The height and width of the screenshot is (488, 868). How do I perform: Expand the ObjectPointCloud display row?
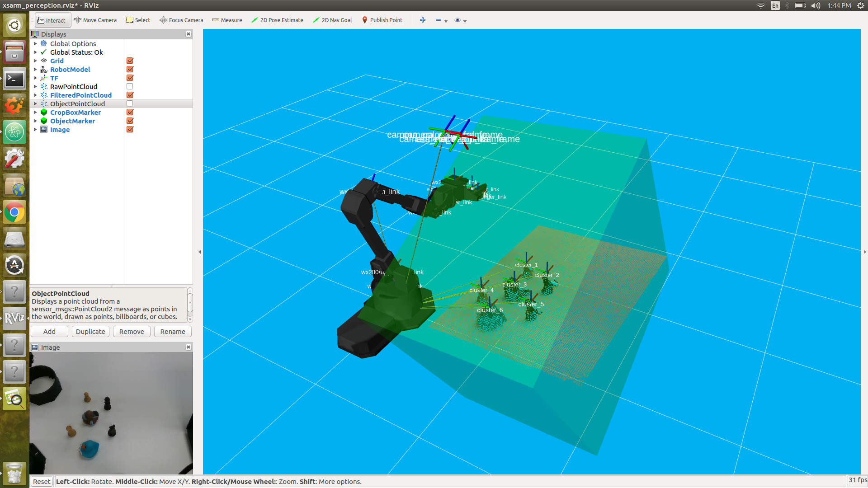35,104
